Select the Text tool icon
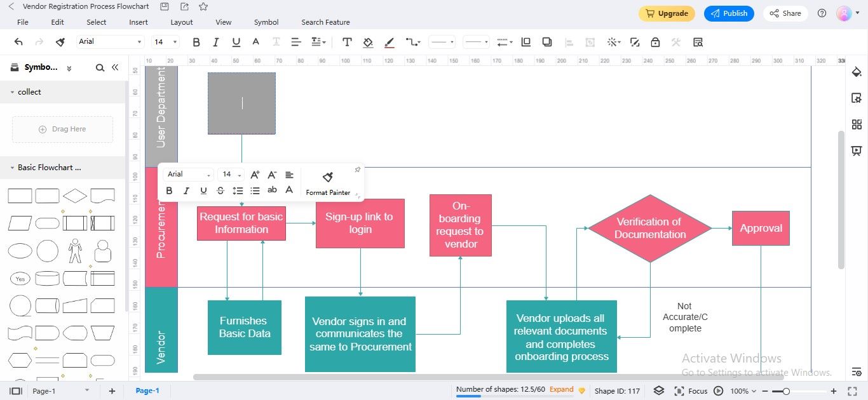 347,42
